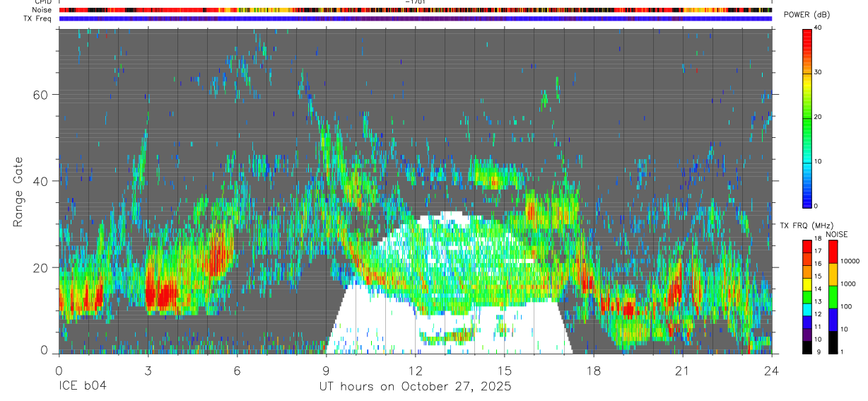Click the ICE b04 radar beam label

(x=83, y=387)
